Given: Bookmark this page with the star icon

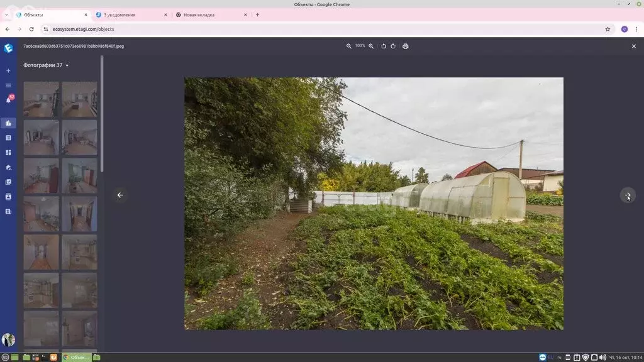Looking at the screenshot, I should (608, 29).
